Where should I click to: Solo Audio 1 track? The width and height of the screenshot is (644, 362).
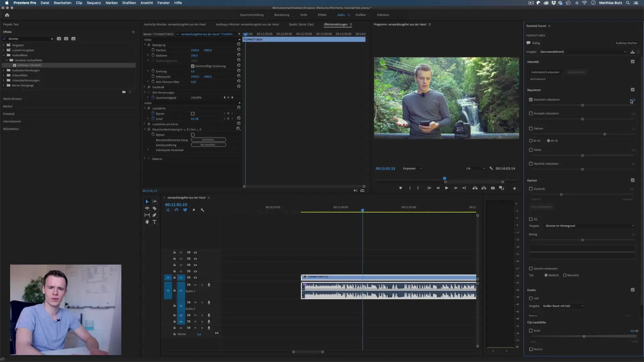[x=202, y=285]
